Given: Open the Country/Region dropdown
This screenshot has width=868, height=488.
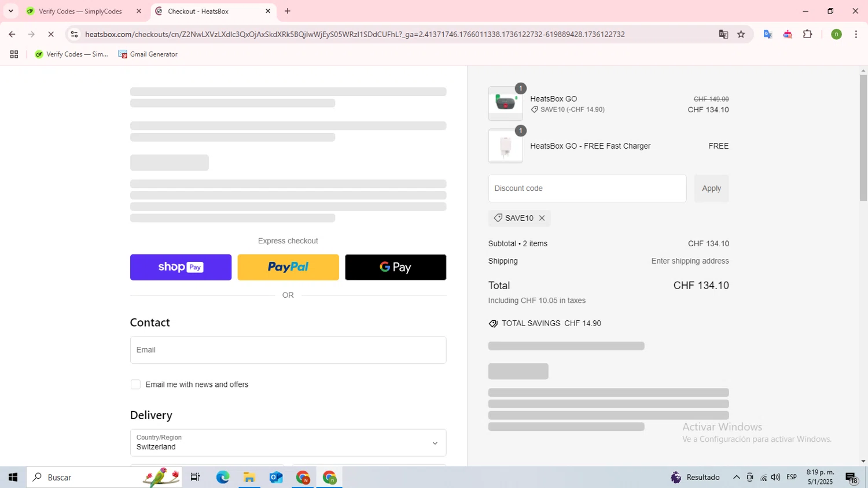Looking at the screenshot, I should [x=288, y=443].
